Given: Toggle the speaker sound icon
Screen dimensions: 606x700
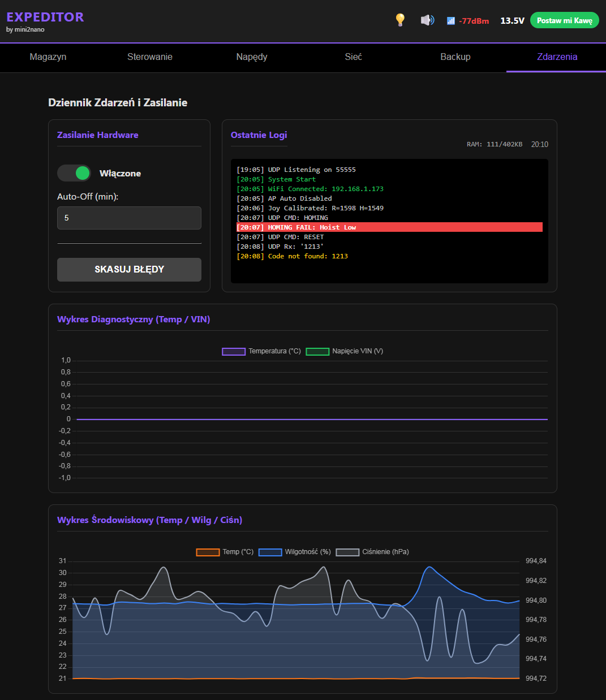Looking at the screenshot, I should click(427, 20).
